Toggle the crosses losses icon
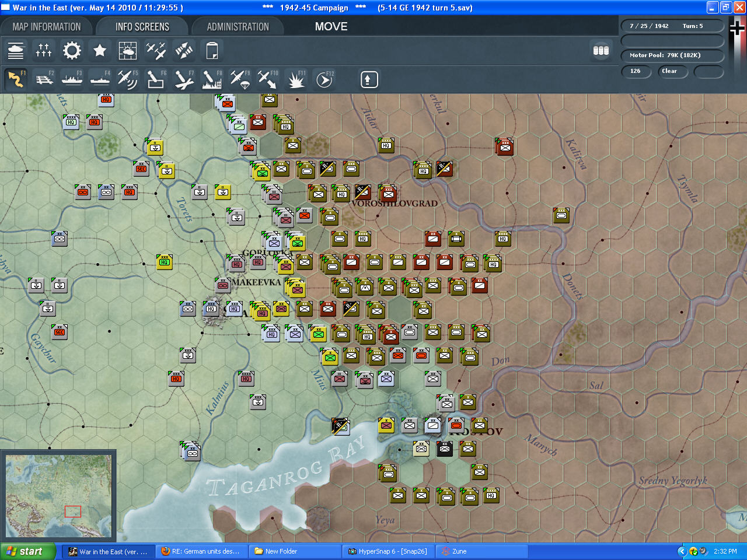The width and height of the screenshot is (747, 560). pyautogui.click(x=44, y=51)
